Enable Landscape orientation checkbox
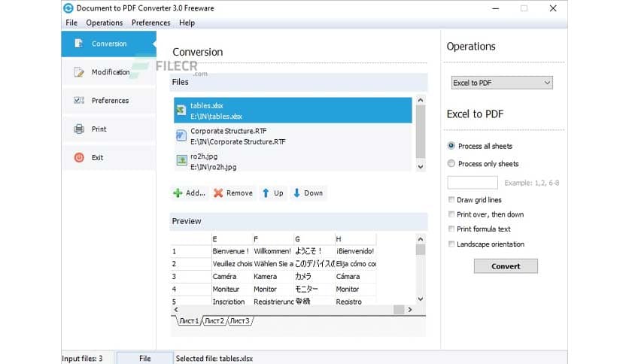Image resolution: width=629 pixels, height=364 pixels. pyautogui.click(x=451, y=244)
